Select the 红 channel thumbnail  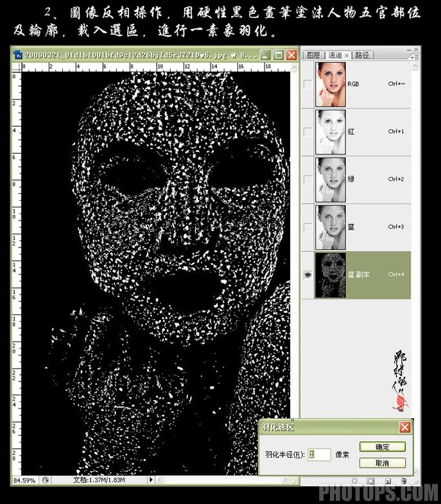[331, 132]
